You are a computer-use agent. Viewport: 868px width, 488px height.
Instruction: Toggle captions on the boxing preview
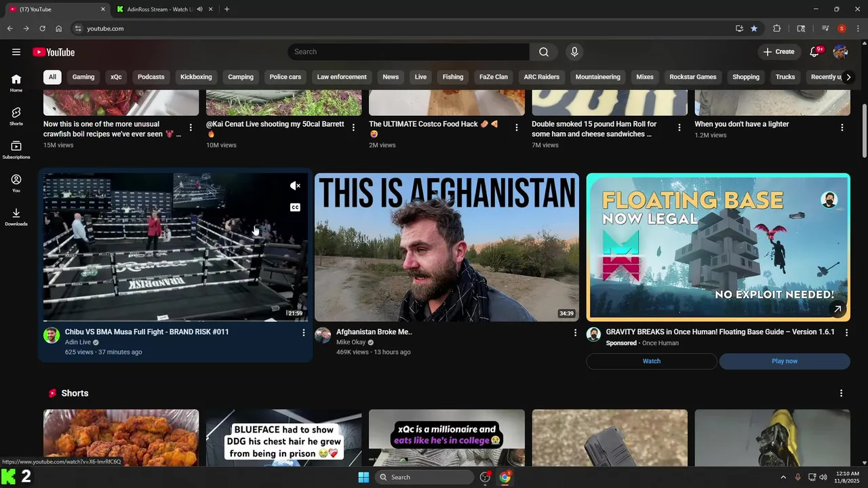pyautogui.click(x=295, y=207)
